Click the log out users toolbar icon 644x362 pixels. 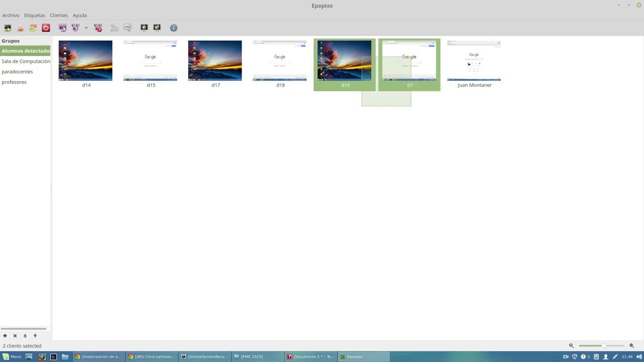(x=20, y=28)
